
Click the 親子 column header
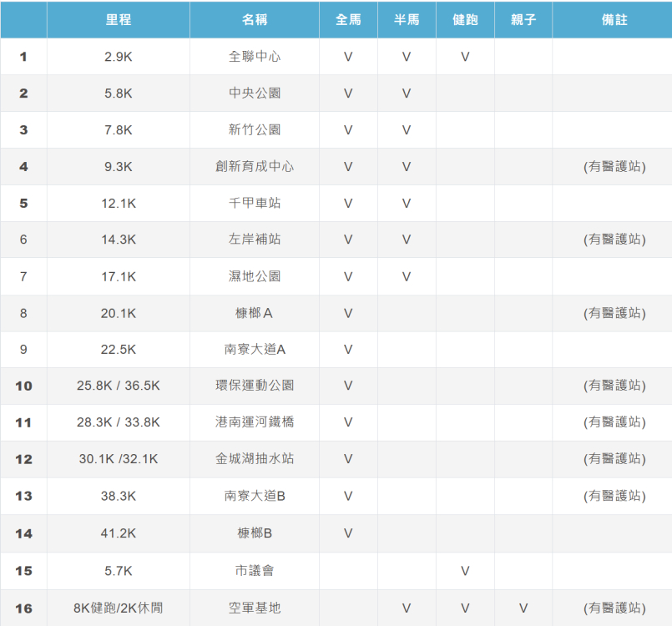click(523, 20)
